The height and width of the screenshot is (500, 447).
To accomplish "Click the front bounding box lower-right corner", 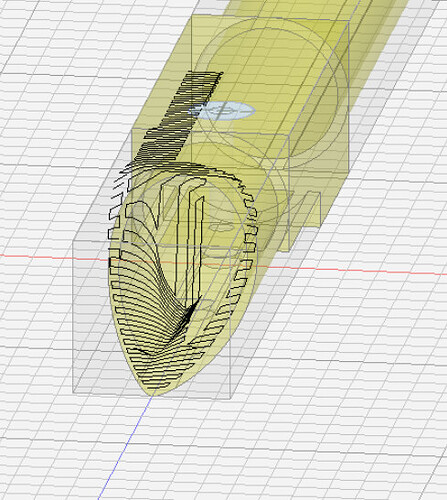I will pyautogui.click(x=230, y=398).
